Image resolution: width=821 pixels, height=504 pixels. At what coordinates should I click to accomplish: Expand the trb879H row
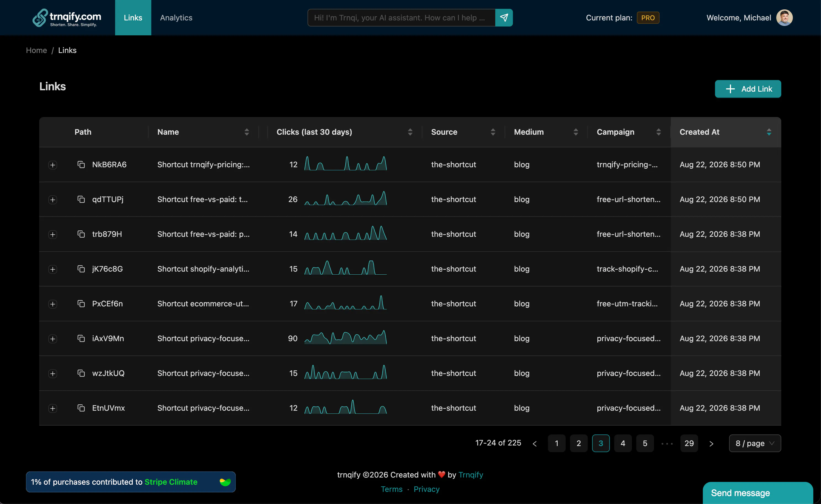coord(53,235)
